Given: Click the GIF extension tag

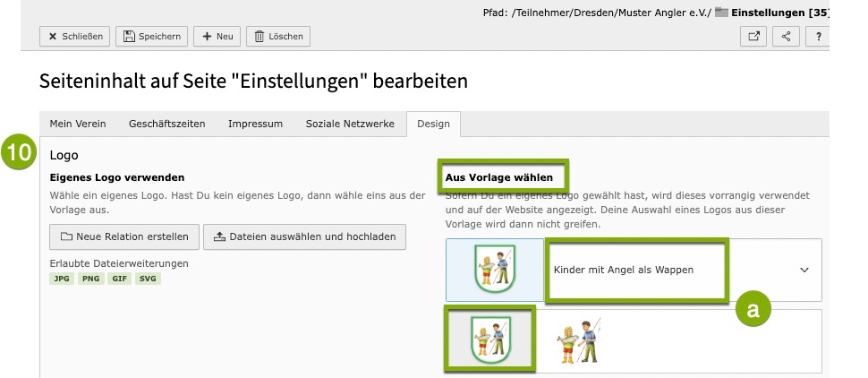Looking at the screenshot, I should tap(120, 279).
